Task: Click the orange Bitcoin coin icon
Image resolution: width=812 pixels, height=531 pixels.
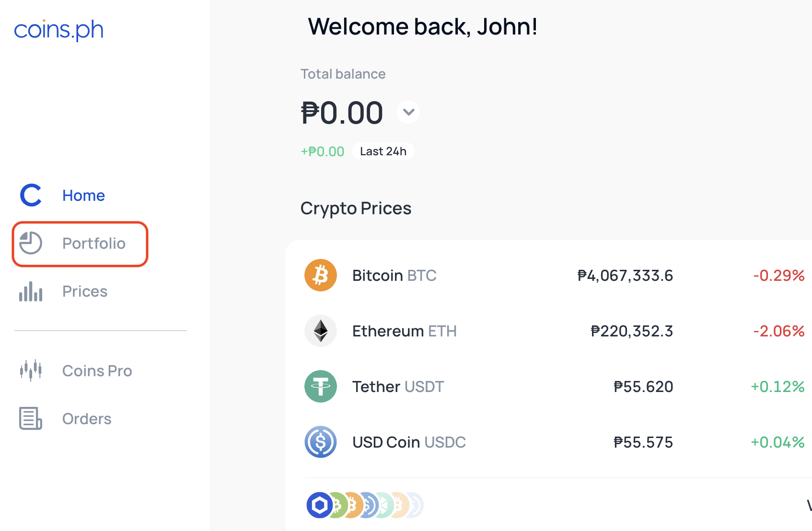Action: point(320,275)
